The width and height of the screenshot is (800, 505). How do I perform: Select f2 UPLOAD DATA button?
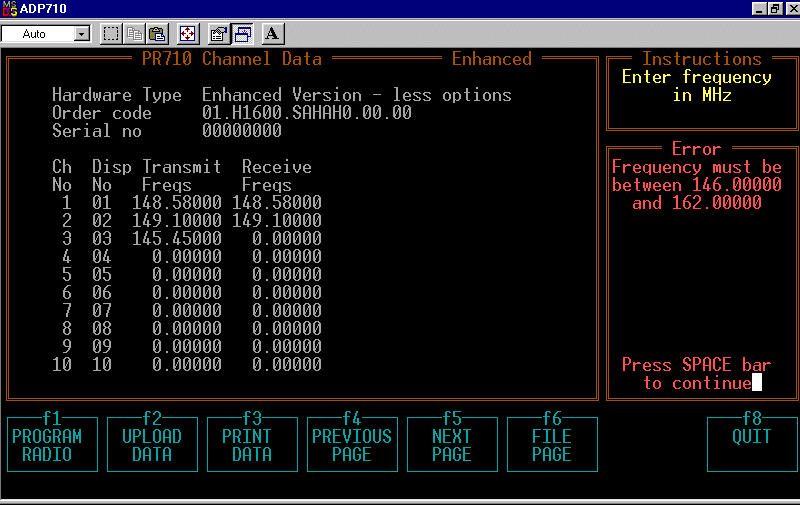(152, 442)
